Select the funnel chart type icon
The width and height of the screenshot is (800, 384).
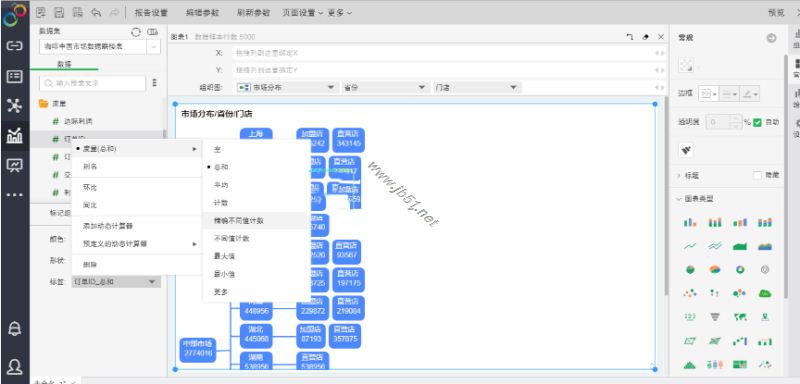point(715,317)
